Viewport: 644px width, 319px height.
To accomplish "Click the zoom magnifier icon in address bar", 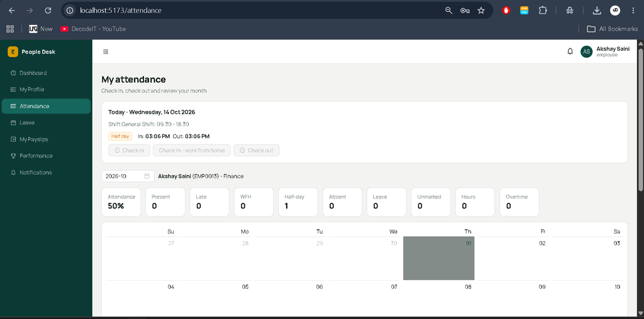I will pos(448,11).
